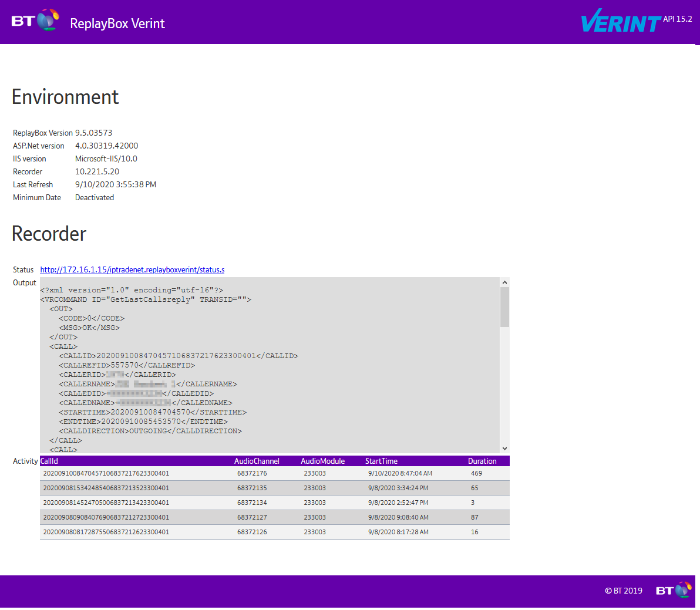Select CallId ending 212723300401 row
The height and width of the screenshot is (610, 700).
click(x=275, y=518)
